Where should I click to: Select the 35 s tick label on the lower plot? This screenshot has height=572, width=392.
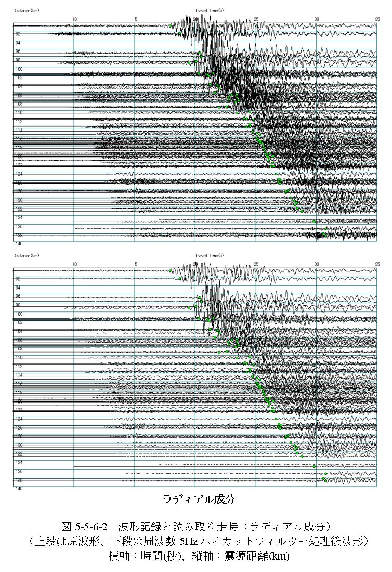pyautogui.click(x=377, y=264)
